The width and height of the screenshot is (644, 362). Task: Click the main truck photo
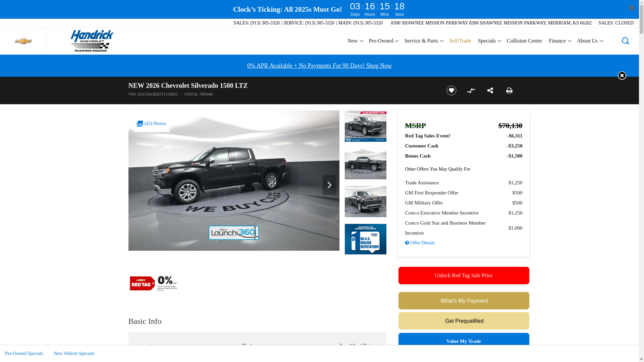point(234,180)
